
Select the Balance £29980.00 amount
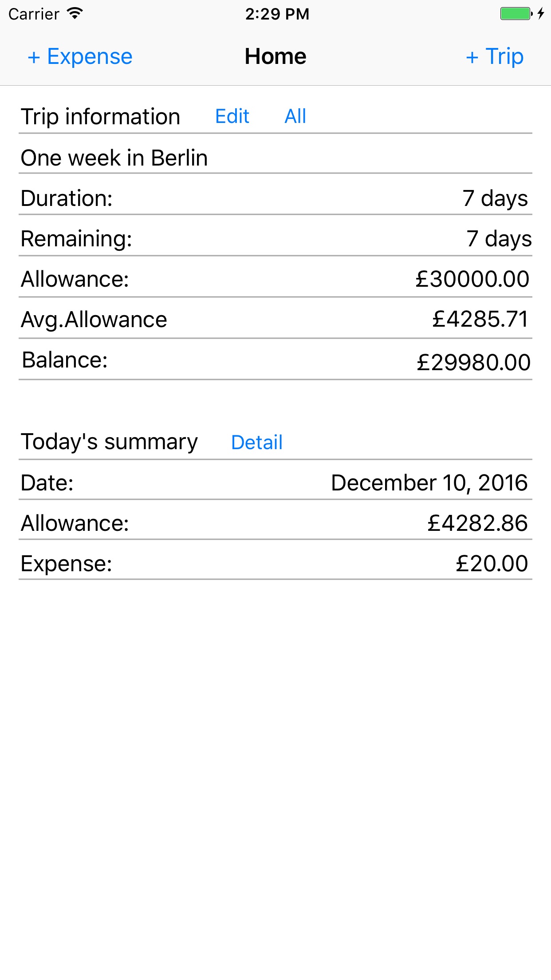point(473,362)
